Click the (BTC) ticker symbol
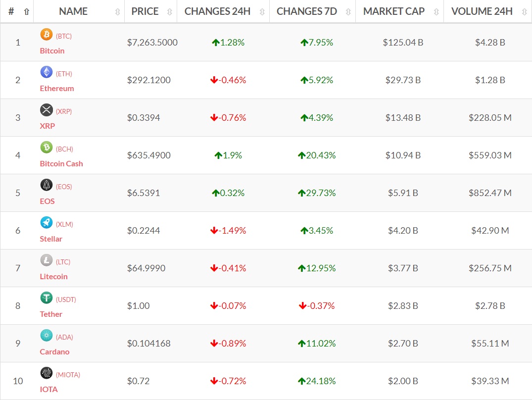532x400 pixels. [64, 36]
